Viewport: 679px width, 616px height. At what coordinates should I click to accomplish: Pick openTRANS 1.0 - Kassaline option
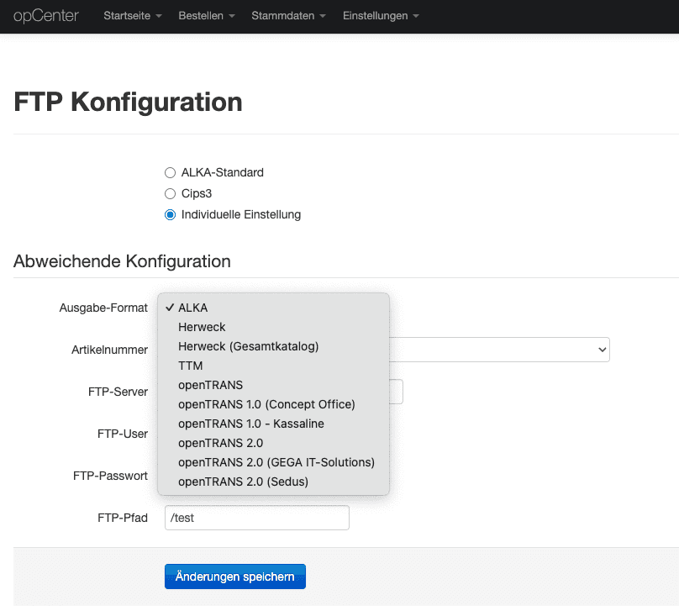273,424
